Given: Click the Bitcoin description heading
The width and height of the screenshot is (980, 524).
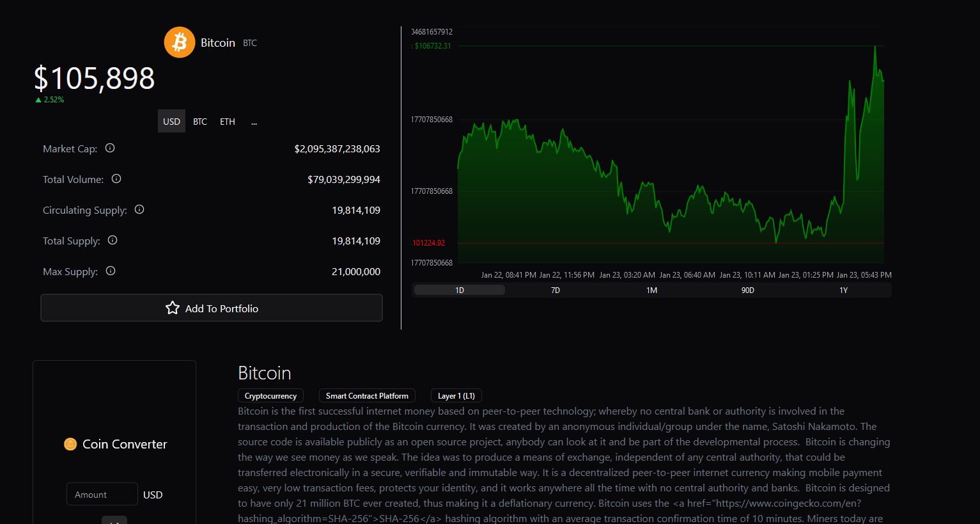Looking at the screenshot, I should 265,373.
